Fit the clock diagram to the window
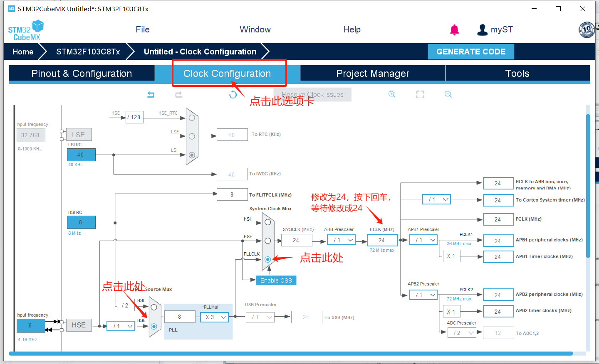Screen dimensions: 599x364 (x=420, y=94)
